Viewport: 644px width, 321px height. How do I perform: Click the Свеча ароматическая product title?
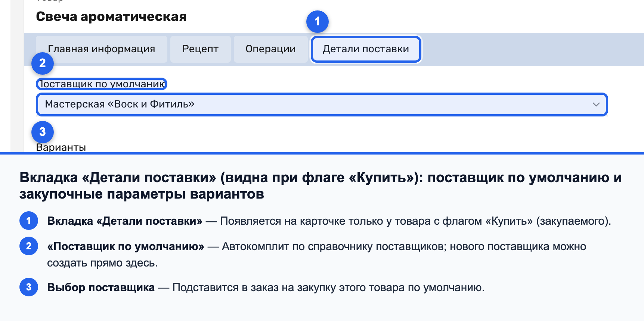pos(111,16)
